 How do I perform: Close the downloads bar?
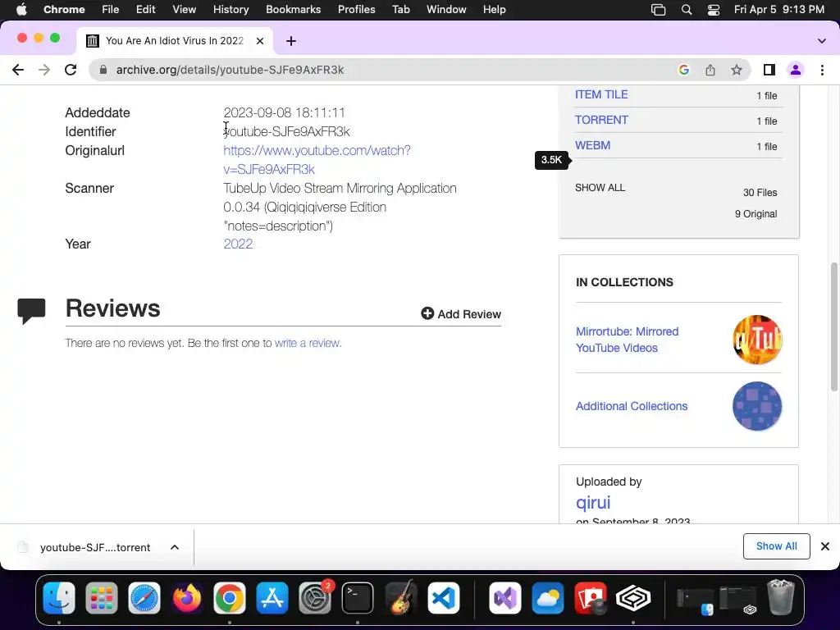[825, 546]
